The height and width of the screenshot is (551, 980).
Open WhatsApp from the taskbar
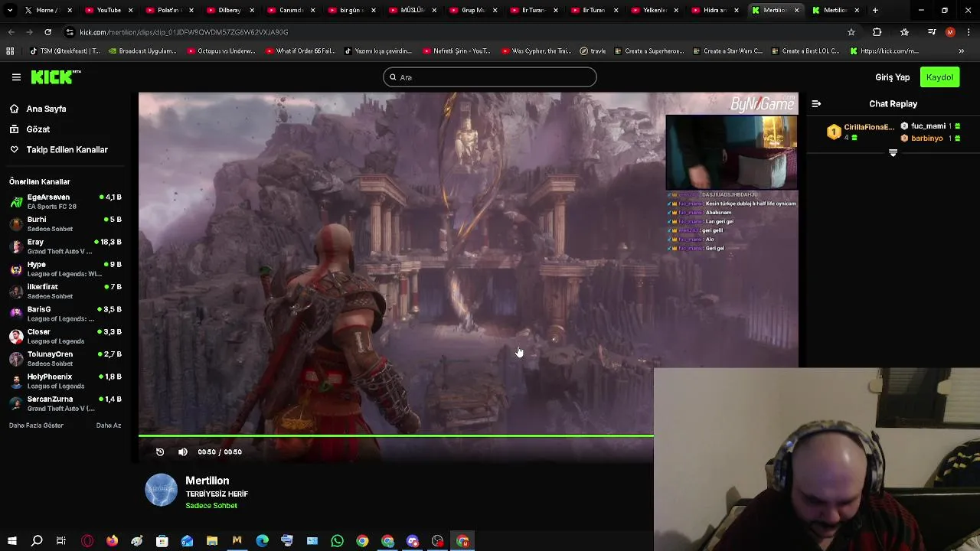338,541
